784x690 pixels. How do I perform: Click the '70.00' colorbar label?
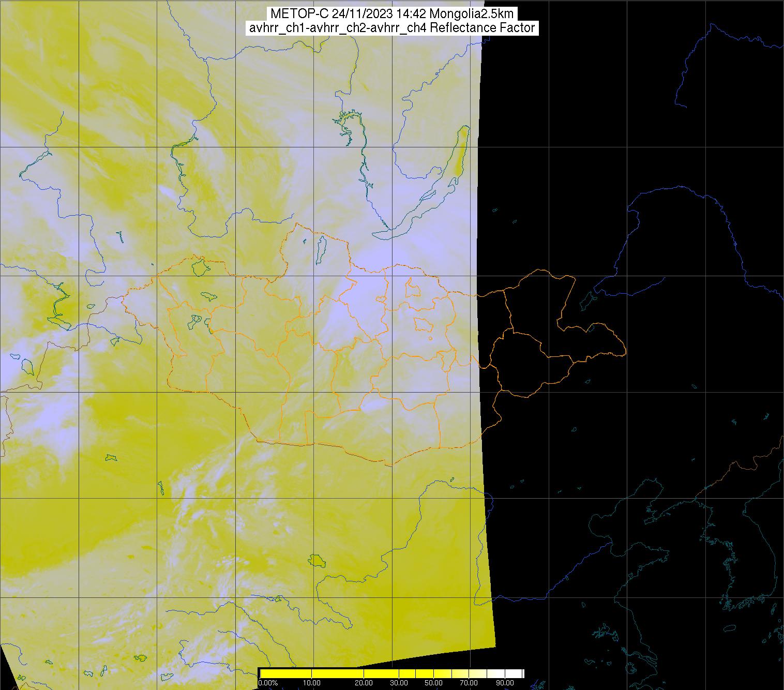[469, 683]
